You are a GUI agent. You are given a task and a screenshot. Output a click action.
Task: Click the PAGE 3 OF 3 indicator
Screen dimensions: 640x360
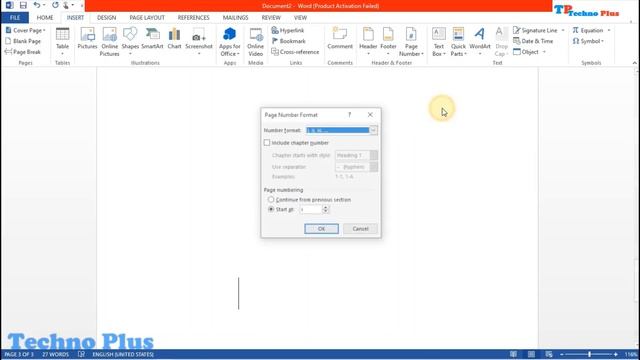point(19,354)
